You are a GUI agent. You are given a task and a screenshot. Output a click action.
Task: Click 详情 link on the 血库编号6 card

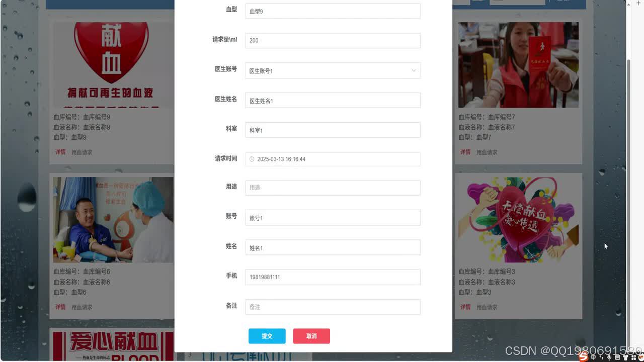pyautogui.click(x=60, y=307)
